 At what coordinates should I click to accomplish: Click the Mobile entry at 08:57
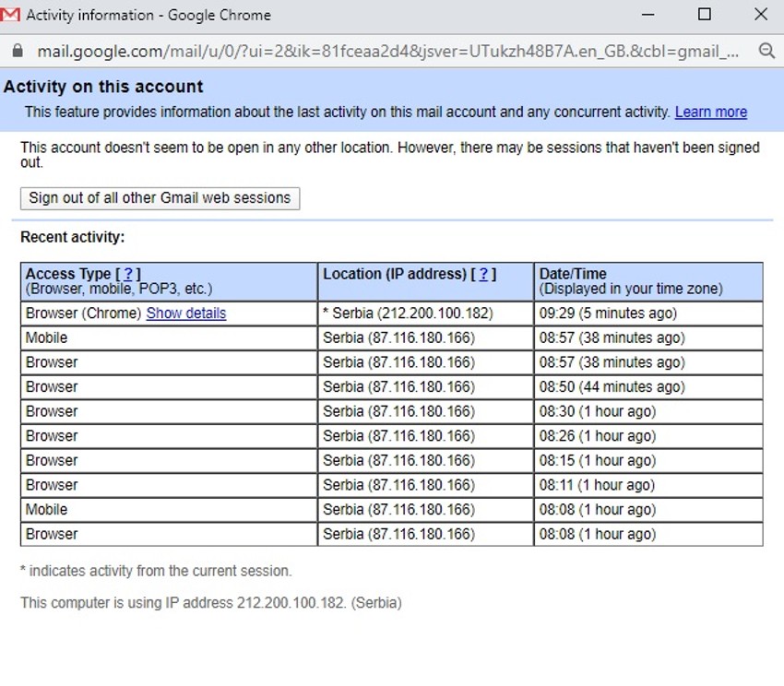pos(47,338)
